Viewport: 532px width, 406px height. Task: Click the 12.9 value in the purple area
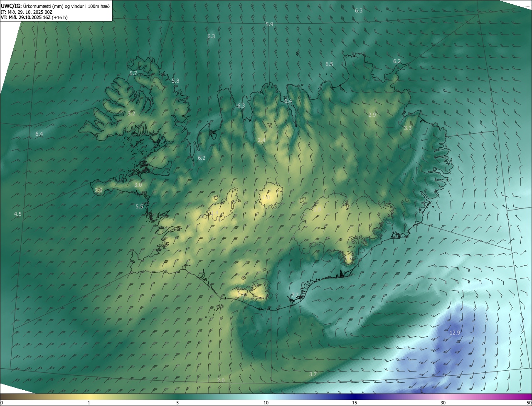coord(455,333)
